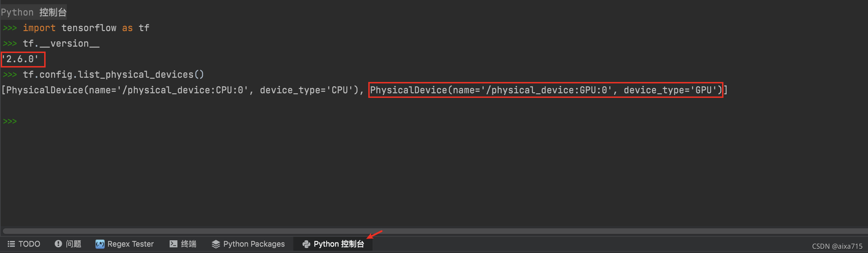Click the tf.config.list_physical_devices() line
Viewport: 868px width, 253px height.
pos(113,75)
